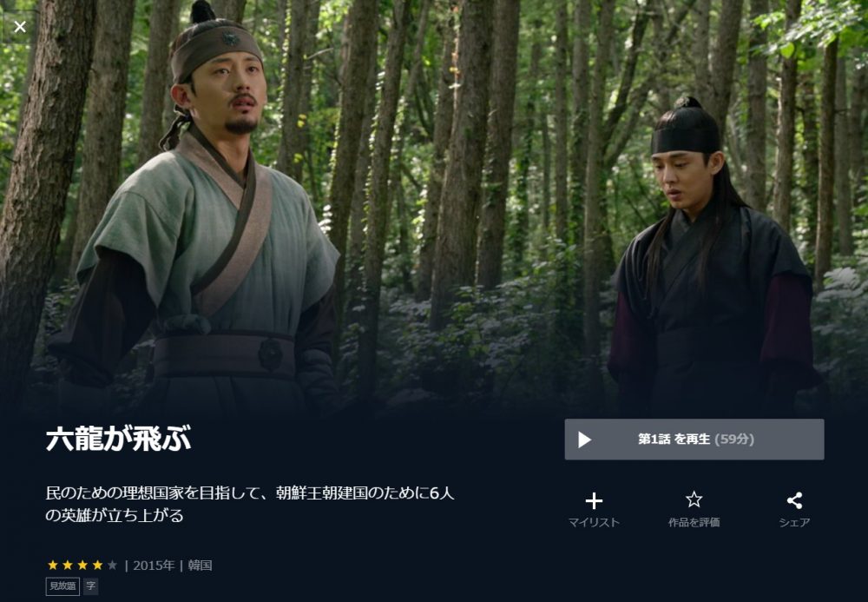Open 作品を評価 to rate this title

694,522
